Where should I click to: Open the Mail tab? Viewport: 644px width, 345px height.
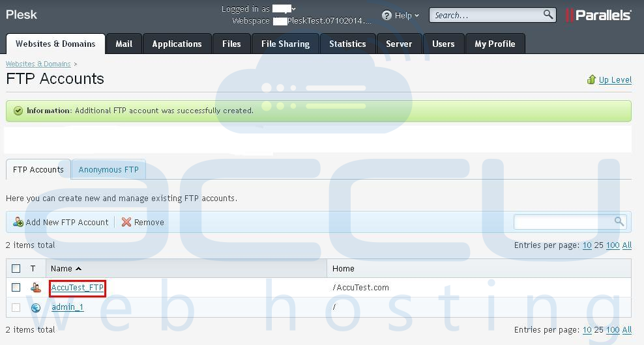tap(124, 44)
